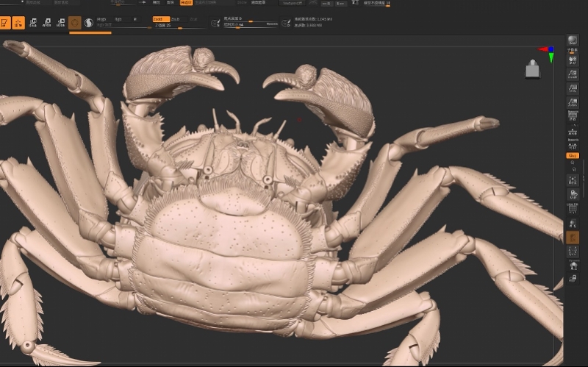Image resolution: width=588 pixels, height=367 pixels.
Task: Open the brush stroke sphere picker
Action: coord(75,24)
